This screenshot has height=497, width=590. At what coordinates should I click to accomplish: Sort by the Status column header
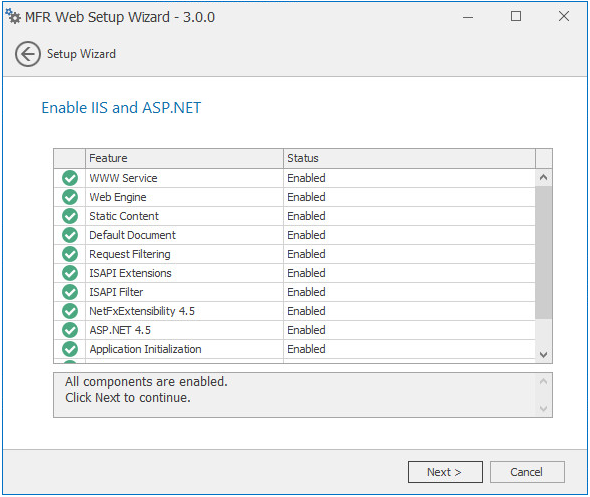[409, 158]
